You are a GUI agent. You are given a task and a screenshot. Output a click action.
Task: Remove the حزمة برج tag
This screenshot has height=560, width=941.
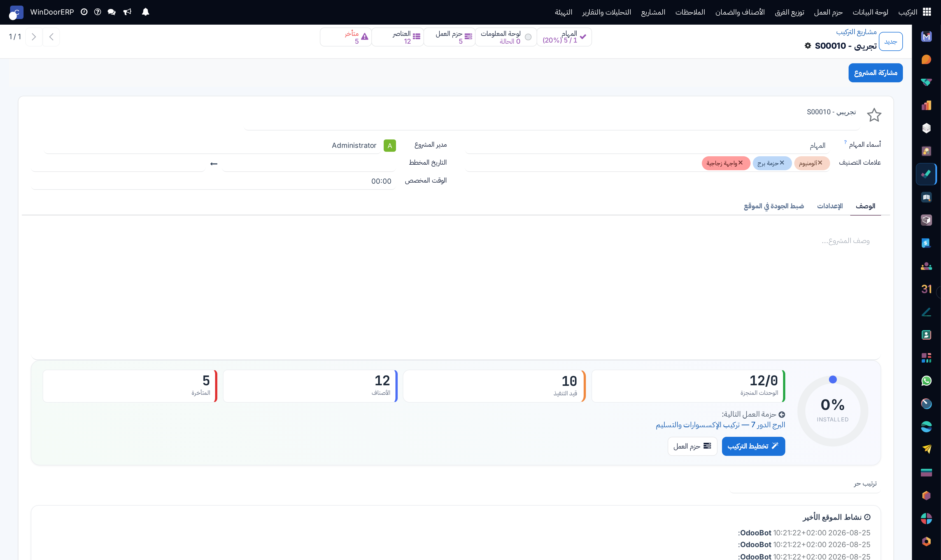(782, 163)
